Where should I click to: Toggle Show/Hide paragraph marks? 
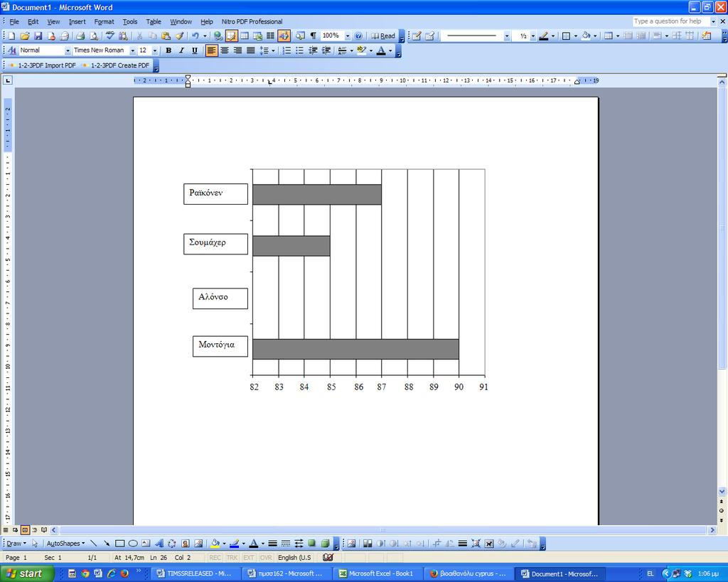point(314,36)
